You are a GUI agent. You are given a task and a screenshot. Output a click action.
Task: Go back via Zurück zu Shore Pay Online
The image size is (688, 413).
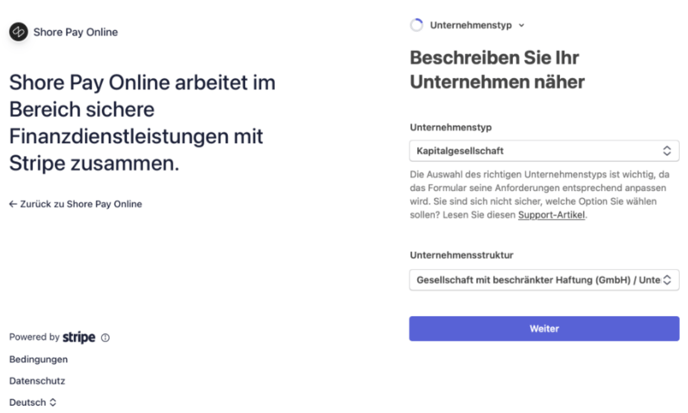(x=80, y=204)
